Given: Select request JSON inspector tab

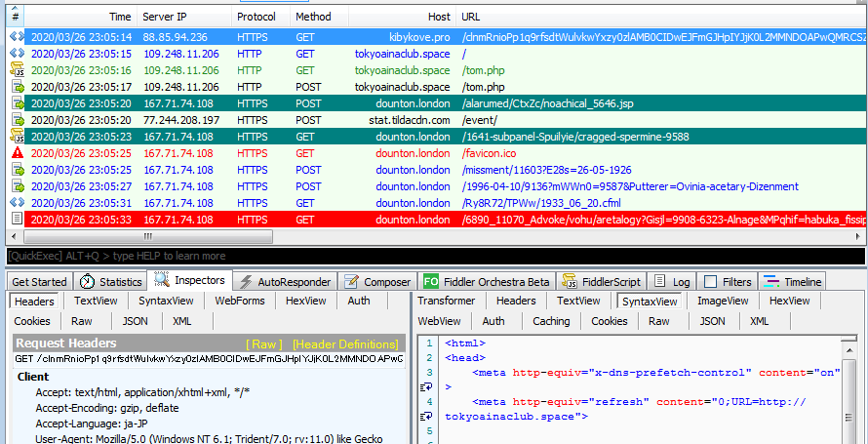Looking at the screenshot, I should tap(134, 321).
